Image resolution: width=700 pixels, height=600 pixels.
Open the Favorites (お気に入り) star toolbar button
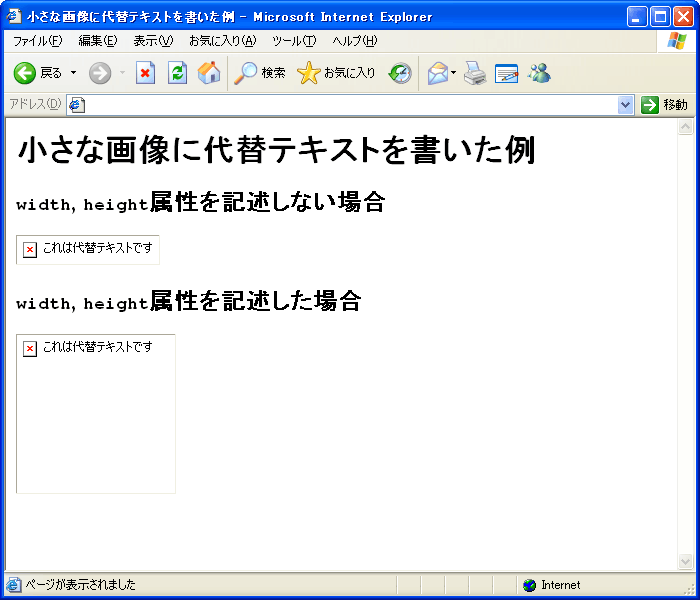337,73
